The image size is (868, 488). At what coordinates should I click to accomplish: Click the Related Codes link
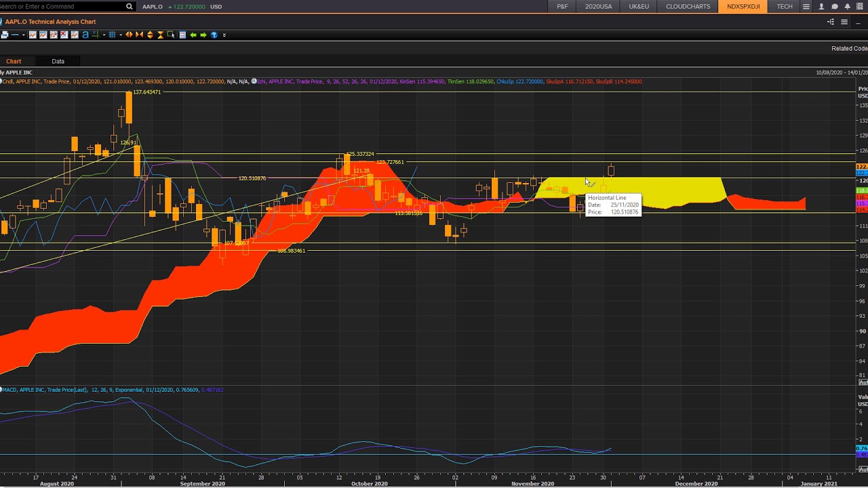(850, 48)
